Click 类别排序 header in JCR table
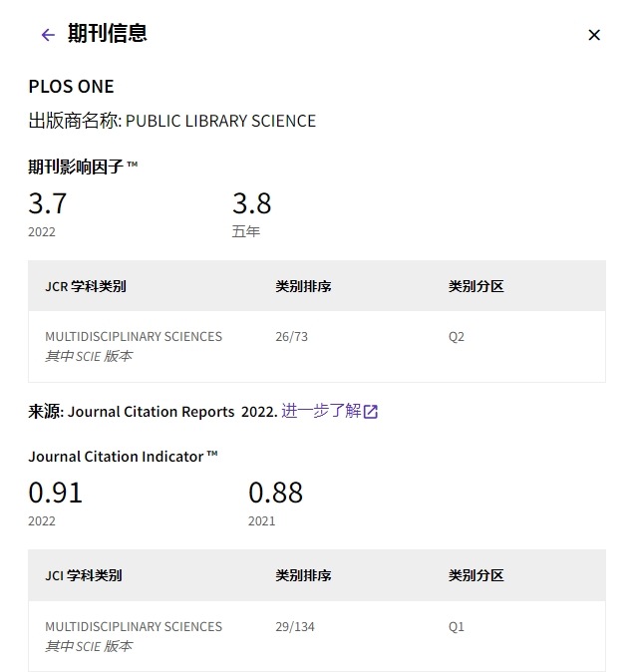639x672 pixels. (303, 286)
